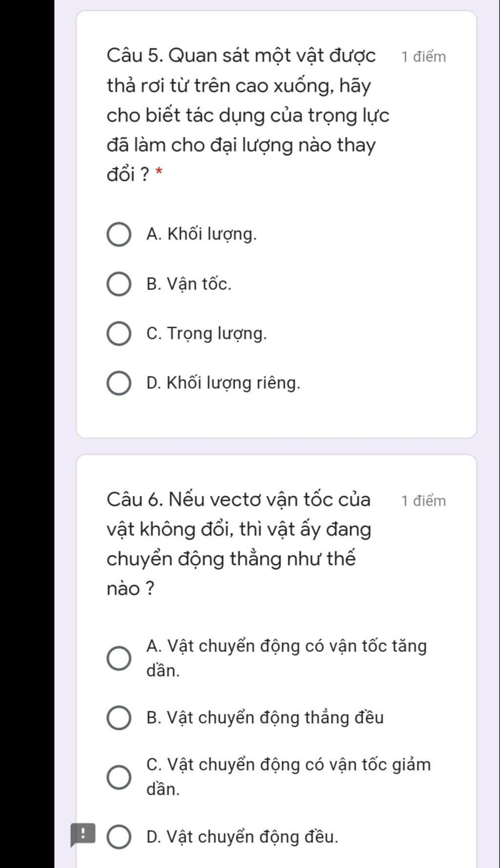This screenshot has width=500, height=868.
Task: Choose option A. vận tốc tăng dần
Action: click(x=119, y=659)
